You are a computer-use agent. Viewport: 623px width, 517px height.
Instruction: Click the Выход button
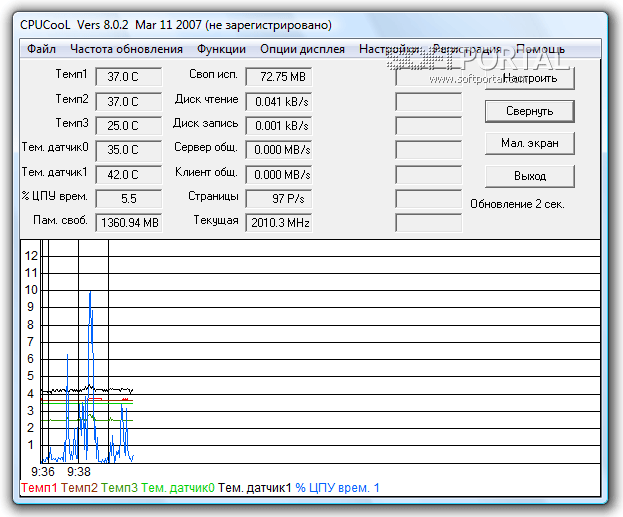click(530, 176)
